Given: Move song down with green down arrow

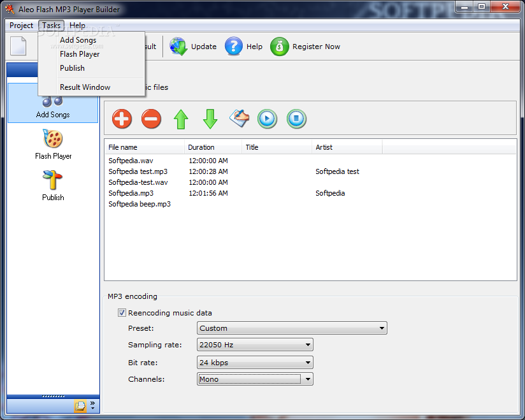Looking at the screenshot, I should click(210, 119).
